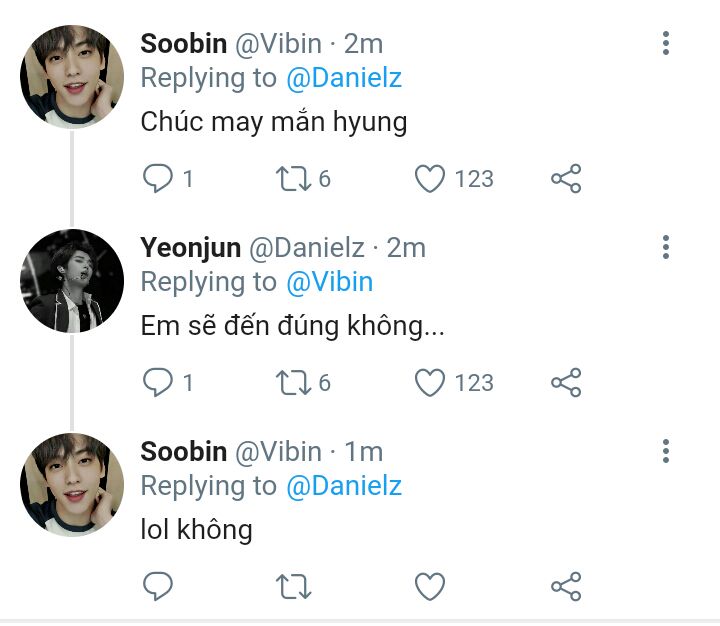Reply to Yeonjun's "Em sẽ đến" tweet
Image resolution: width=720 pixels, height=626 pixels.
tap(158, 382)
